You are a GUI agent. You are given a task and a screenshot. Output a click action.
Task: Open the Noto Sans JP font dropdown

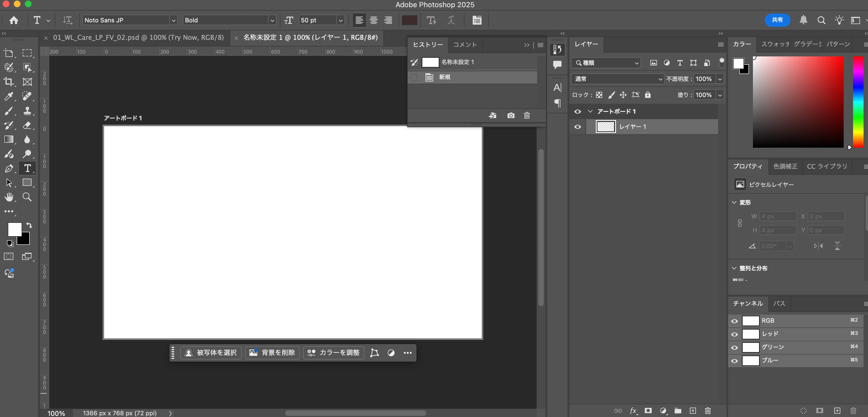click(x=173, y=20)
